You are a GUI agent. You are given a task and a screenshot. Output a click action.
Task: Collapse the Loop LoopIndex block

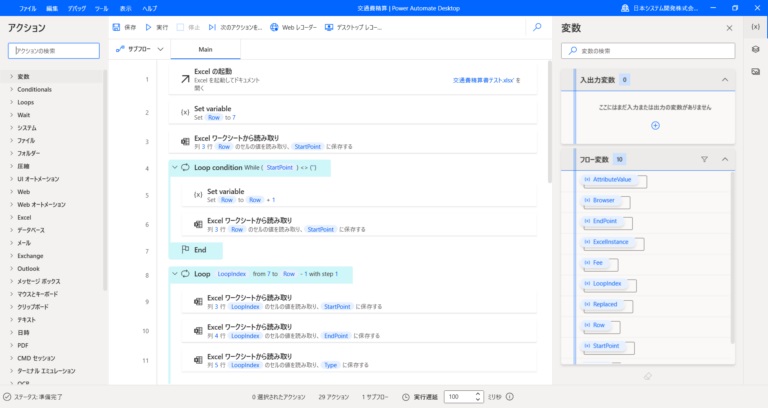coord(174,274)
